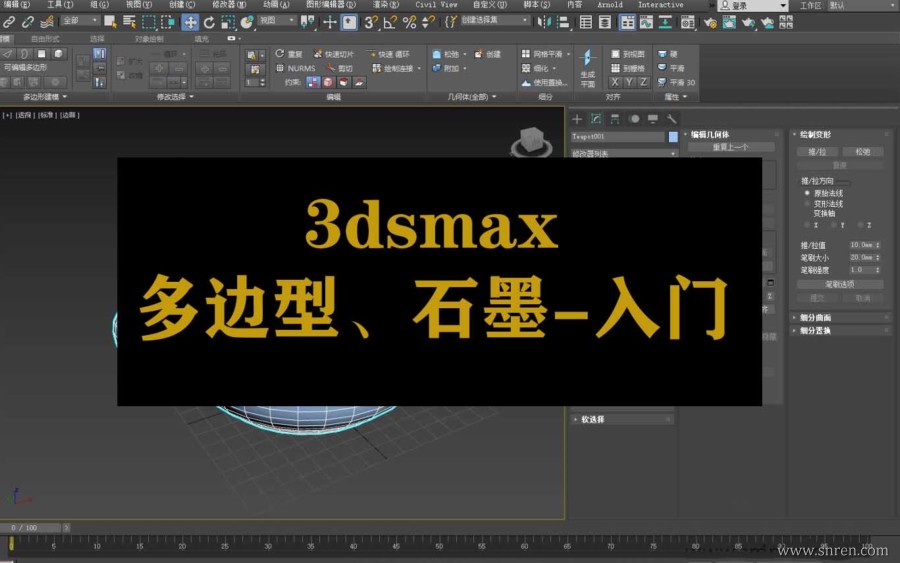Open the 图形编辑器(D) menu
This screenshot has width=900, height=563.
click(331, 5)
